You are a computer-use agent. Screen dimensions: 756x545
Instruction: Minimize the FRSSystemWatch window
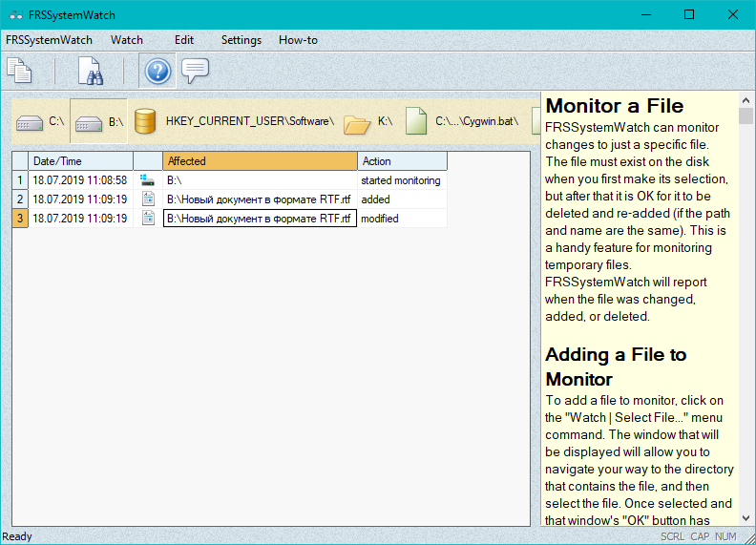pyautogui.click(x=646, y=14)
